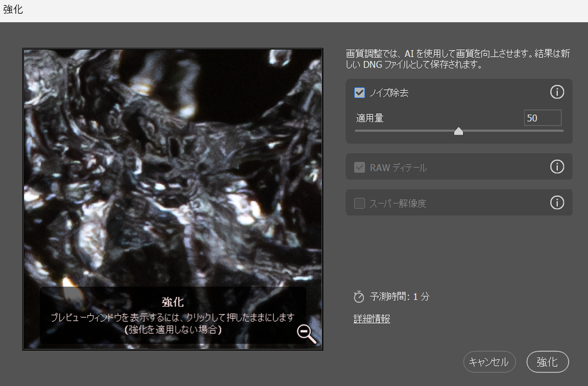Click the 強化 button to apply enhancement
588x386 pixels.
click(x=547, y=362)
